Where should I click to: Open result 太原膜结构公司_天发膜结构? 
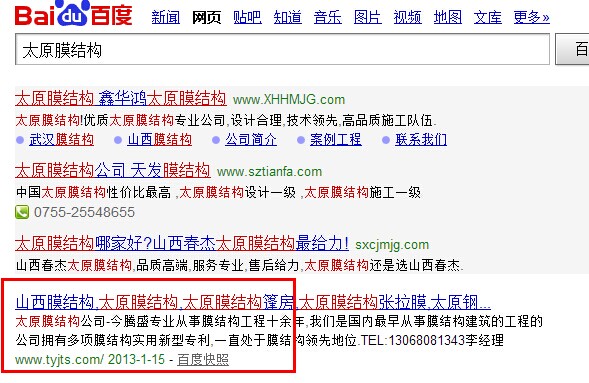(113, 170)
